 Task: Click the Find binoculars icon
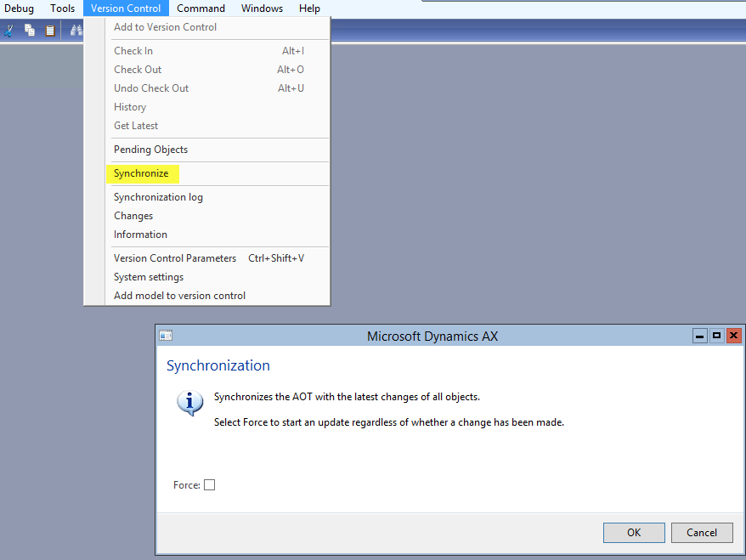point(76,31)
